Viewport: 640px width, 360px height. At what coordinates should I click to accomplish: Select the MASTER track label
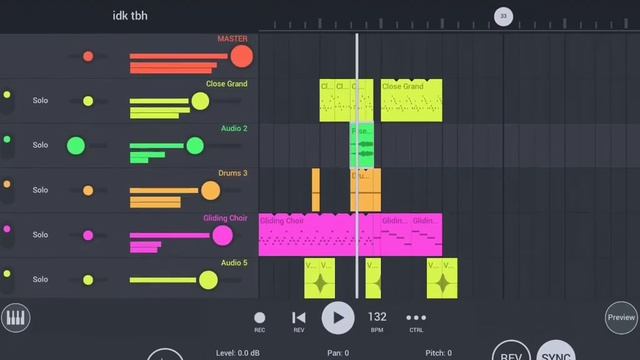[x=232, y=39]
